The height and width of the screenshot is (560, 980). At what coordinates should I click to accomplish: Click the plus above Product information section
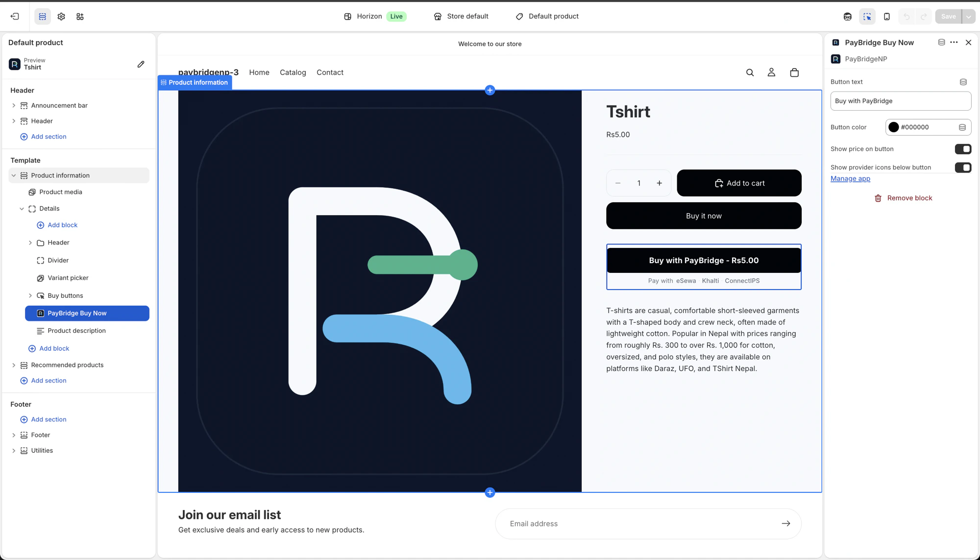490,90
